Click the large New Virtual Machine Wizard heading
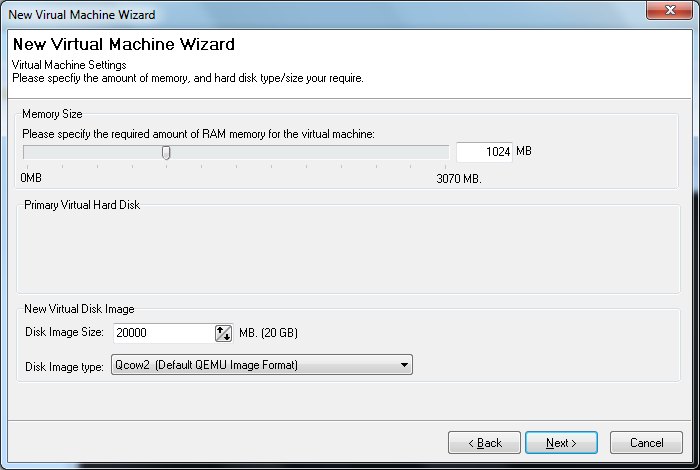700x470 pixels. (x=124, y=44)
